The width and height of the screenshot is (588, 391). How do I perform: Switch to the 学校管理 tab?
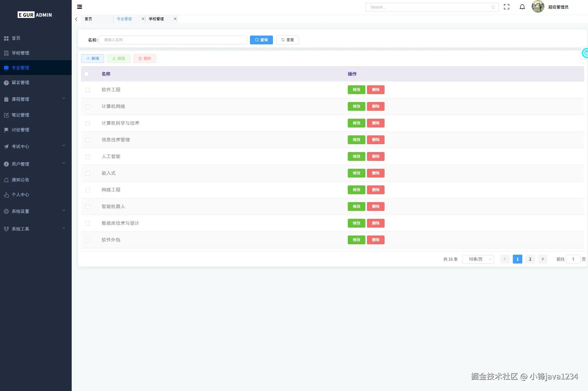(x=156, y=19)
